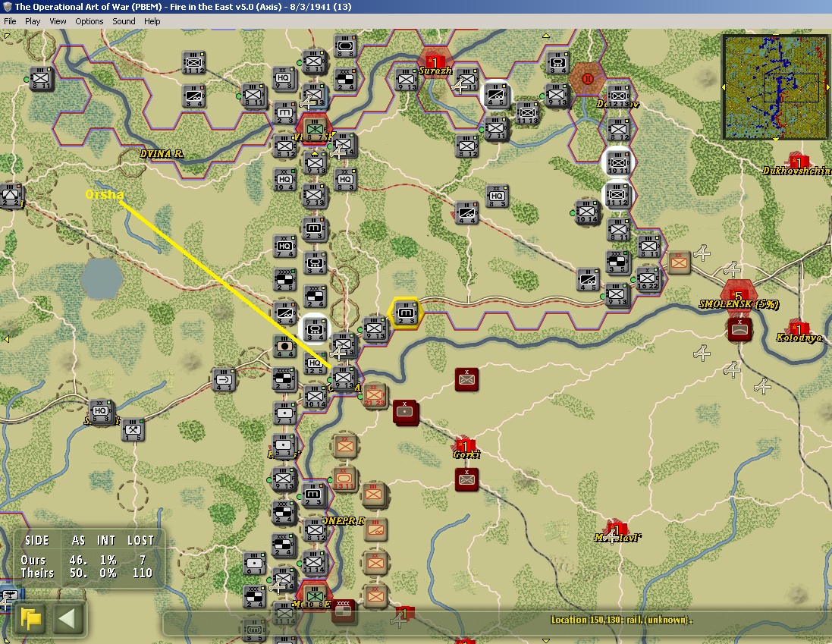This screenshot has width=832, height=644.
Task: Click the yellow flags button
Action: coord(31,618)
